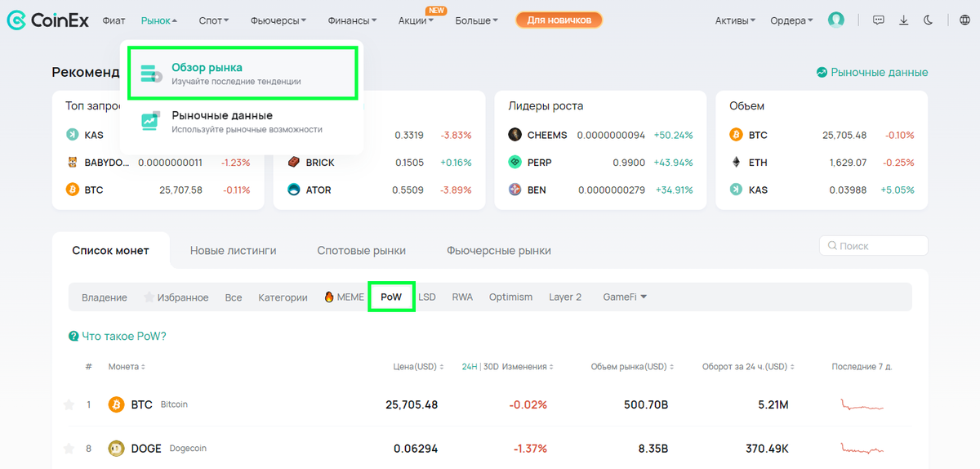Select the Optimism category filter
980x469 pixels.
tap(510, 297)
